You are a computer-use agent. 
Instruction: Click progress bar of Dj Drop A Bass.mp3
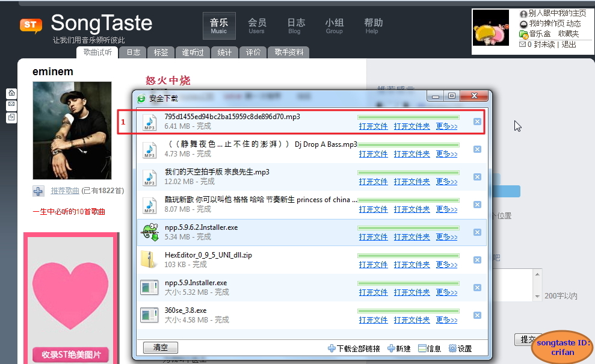point(408,145)
